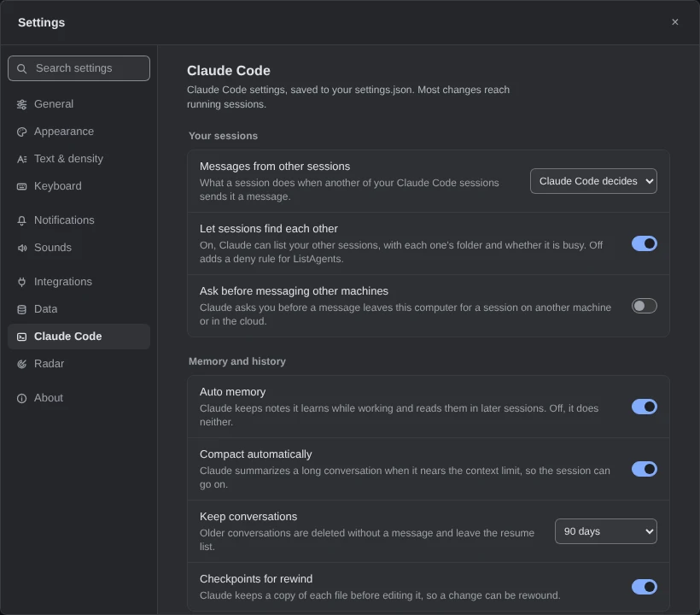Select Text & density section

coord(79,159)
